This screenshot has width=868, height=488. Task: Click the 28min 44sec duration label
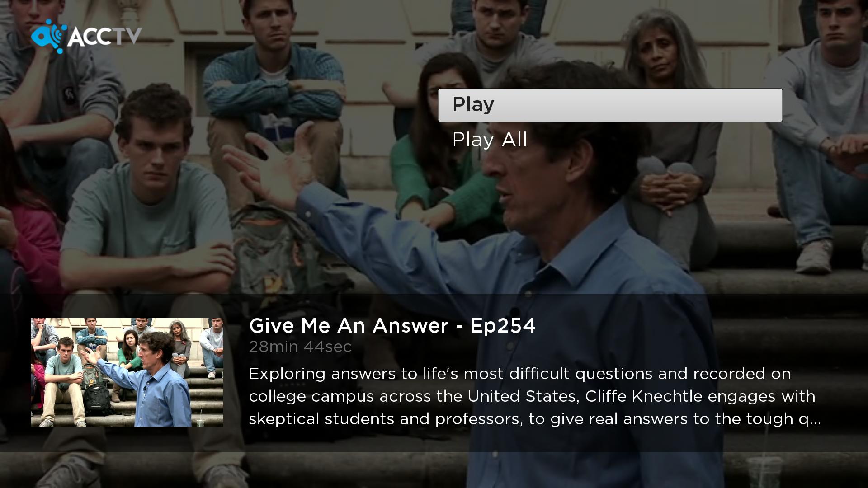point(300,347)
